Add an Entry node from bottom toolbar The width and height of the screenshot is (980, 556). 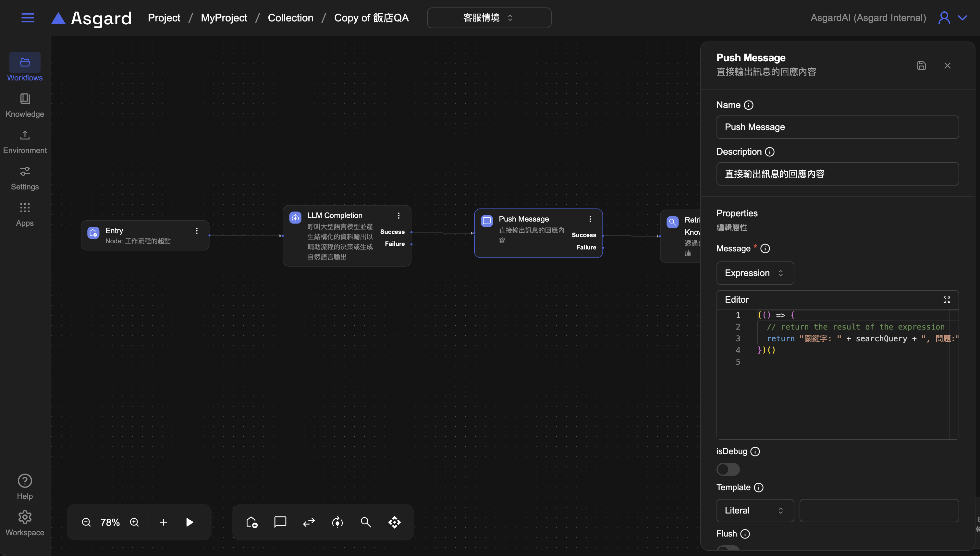(x=252, y=522)
